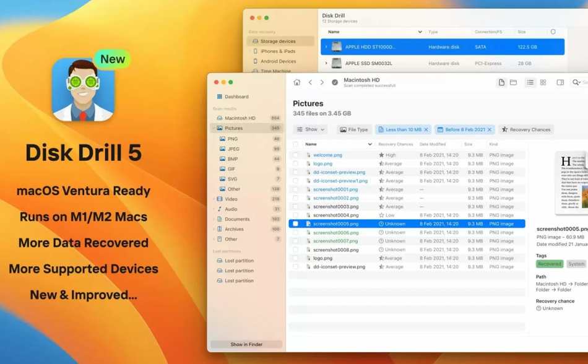
Task: Click the APPLE SSD disk icon
Action: pos(336,63)
